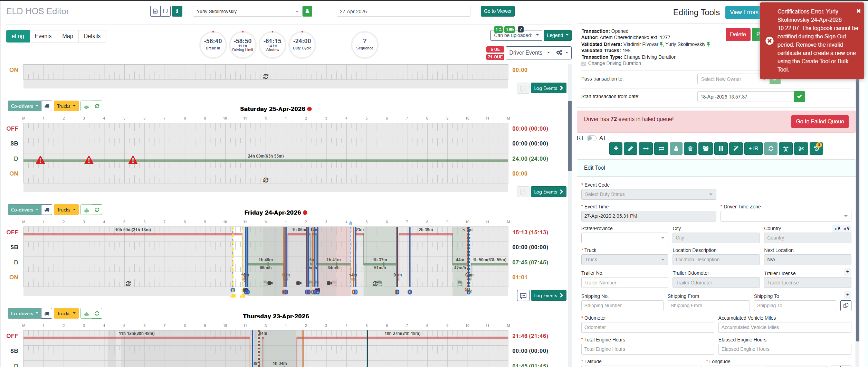Open the history tool with badge 8

(817, 149)
